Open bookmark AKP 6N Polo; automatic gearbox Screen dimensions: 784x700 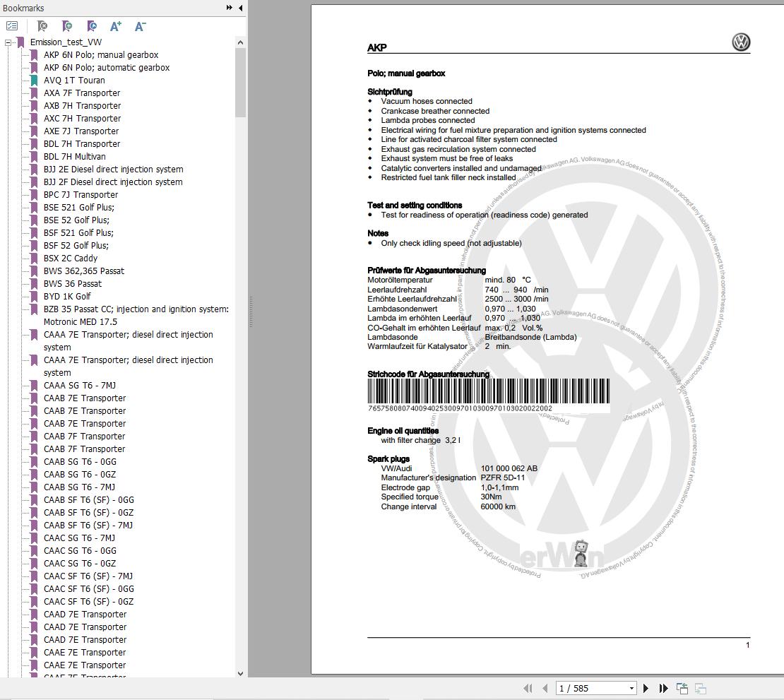(107, 68)
